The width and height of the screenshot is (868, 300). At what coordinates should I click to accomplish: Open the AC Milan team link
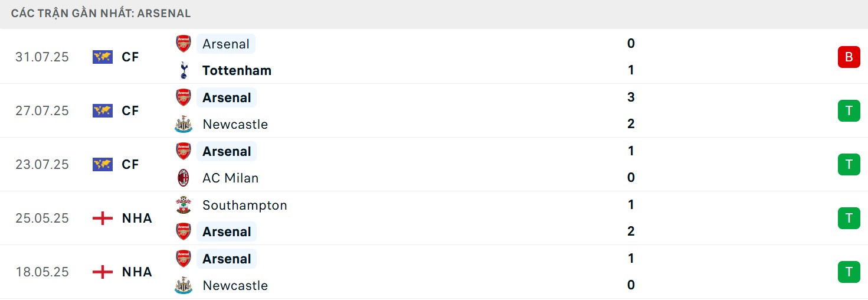pos(230,178)
